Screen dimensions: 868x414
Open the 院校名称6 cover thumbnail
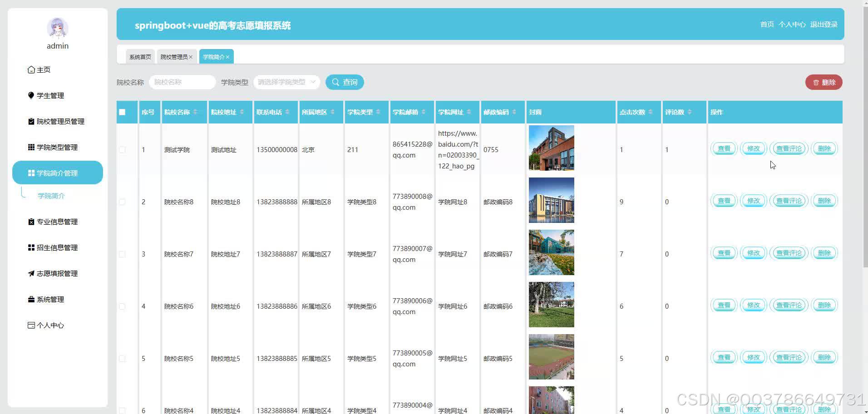tap(552, 305)
